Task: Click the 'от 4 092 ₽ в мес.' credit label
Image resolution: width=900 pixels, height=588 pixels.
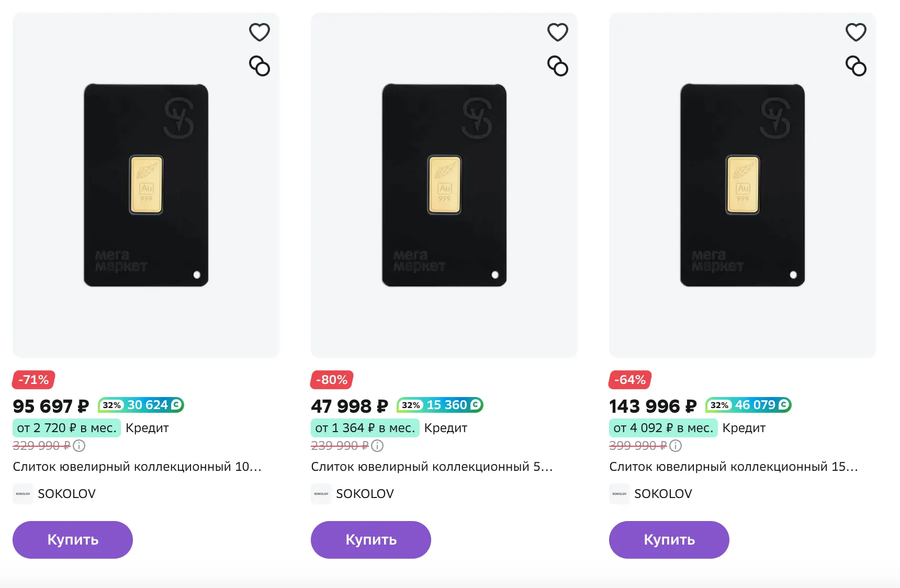Action: coord(663,428)
